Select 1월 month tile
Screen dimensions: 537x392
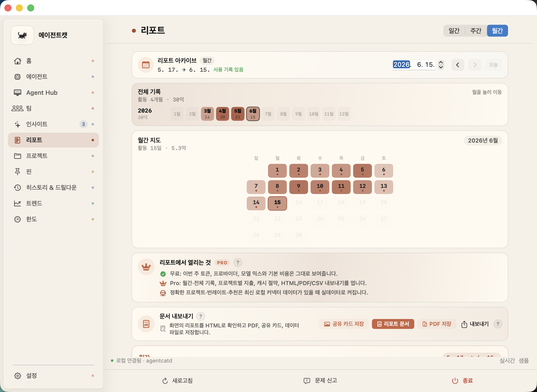click(177, 114)
